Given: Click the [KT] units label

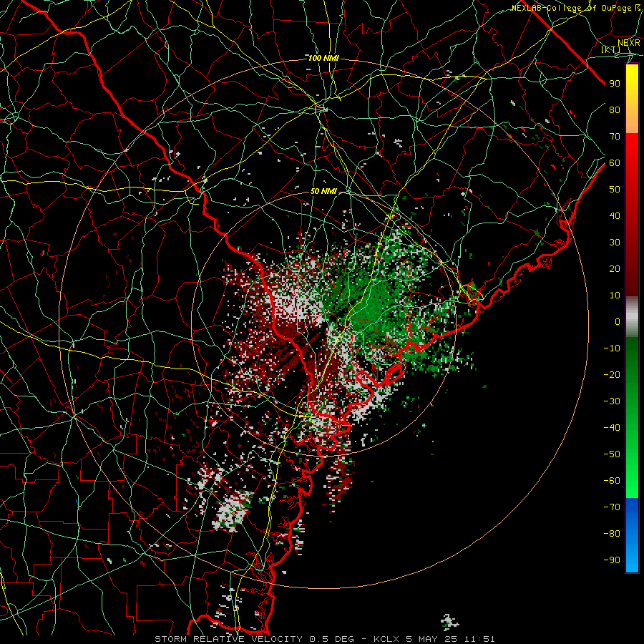Looking at the screenshot, I should tap(611, 49).
